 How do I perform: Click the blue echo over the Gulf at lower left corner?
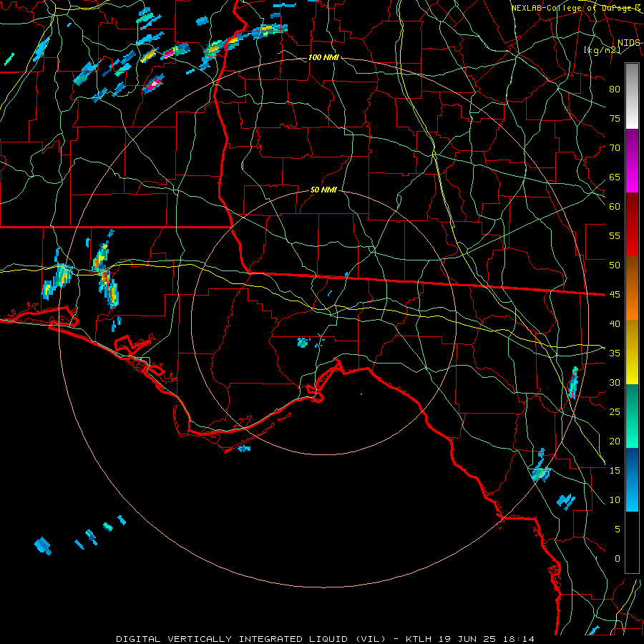[x=43, y=546]
